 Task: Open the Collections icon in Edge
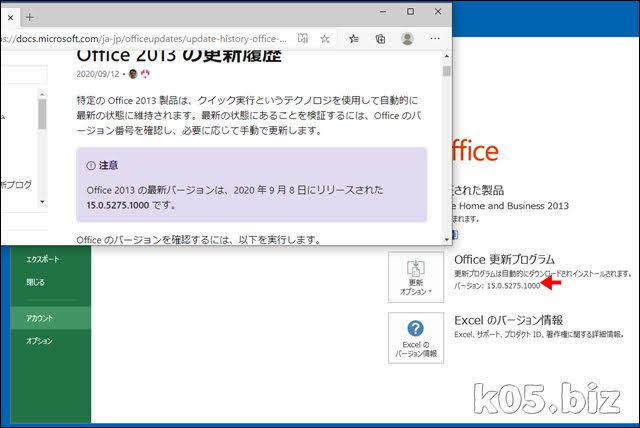click(380, 39)
